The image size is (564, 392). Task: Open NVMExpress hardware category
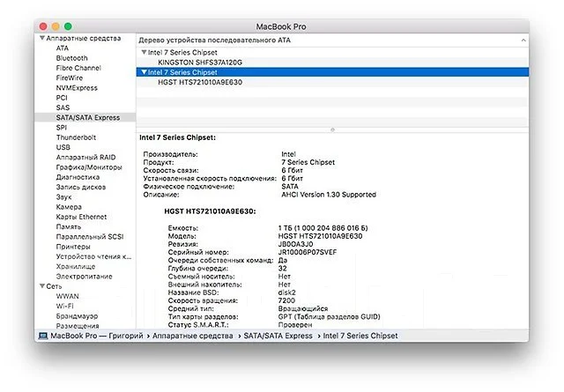tap(77, 88)
